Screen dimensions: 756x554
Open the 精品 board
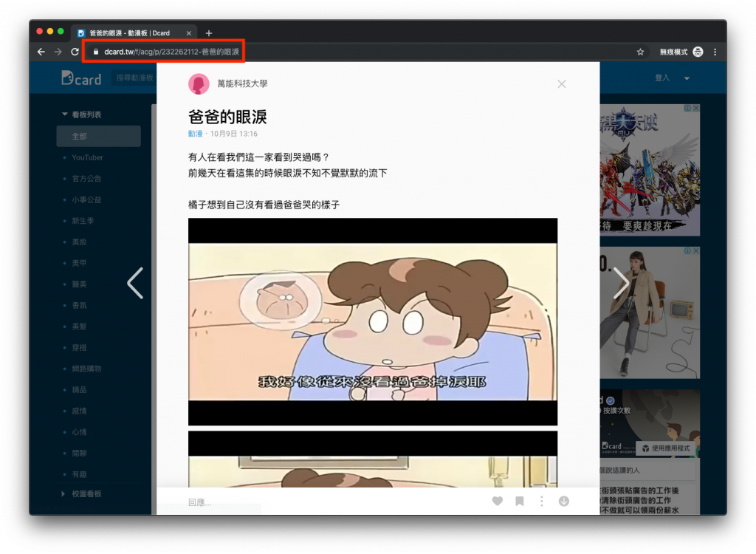tap(79, 390)
